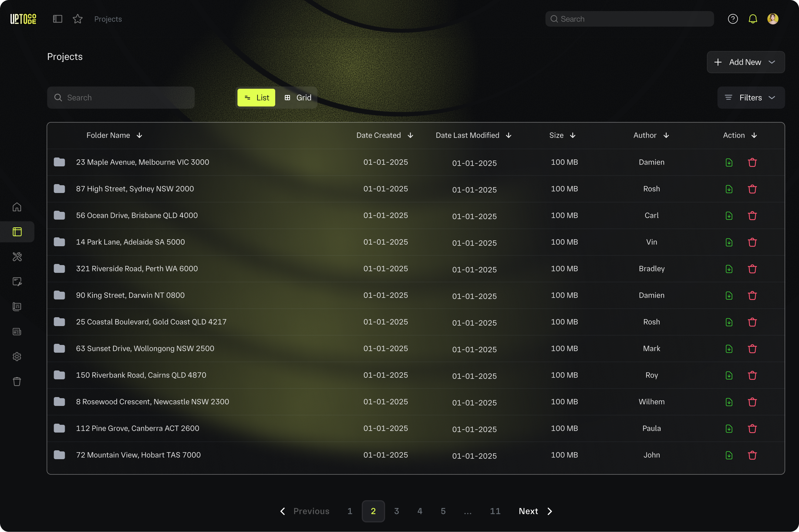Screen dimensions: 799x532
Task: Delete 23 Maple Avenue folder
Action: click(752, 162)
